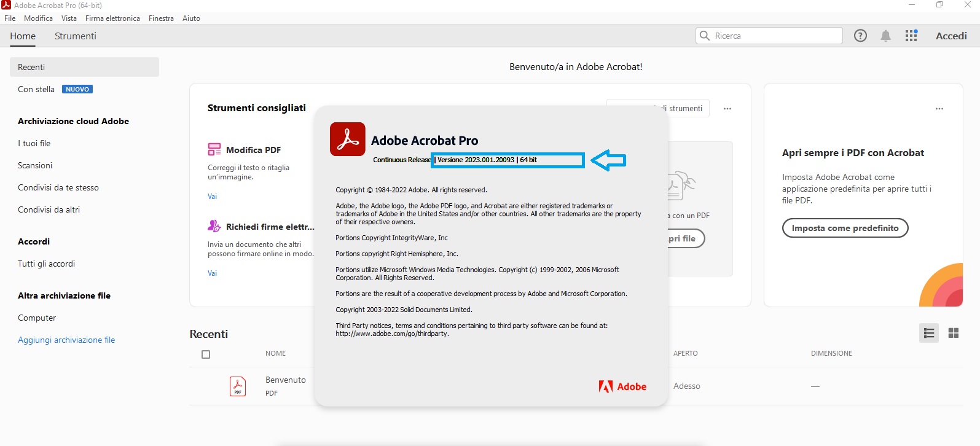
Task: Switch to the Home tab
Action: 23,36
